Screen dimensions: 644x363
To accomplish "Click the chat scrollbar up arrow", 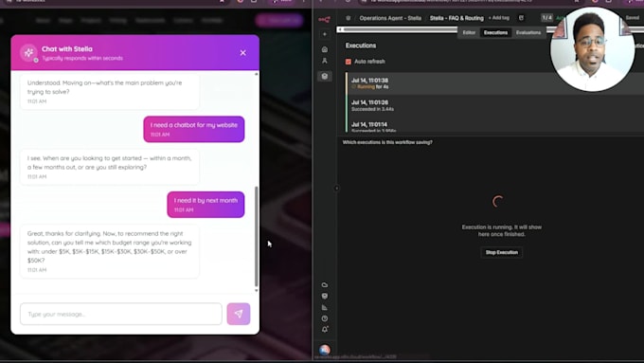I will click(x=257, y=74).
